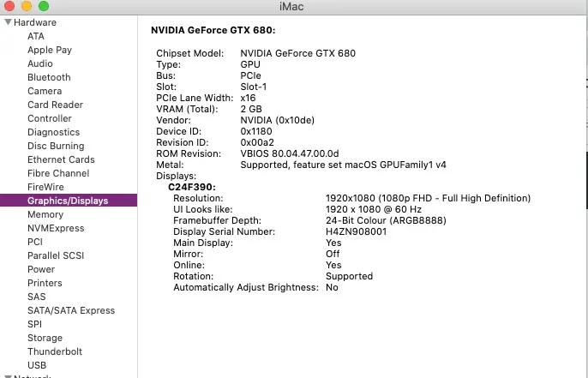Image resolution: width=588 pixels, height=378 pixels.
Task: Collapse the Hardware section triangle
Action: [8, 22]
